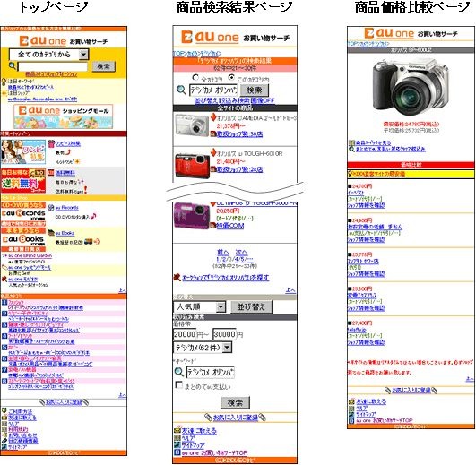
Task: Select the 全カテゴリ radio button
Action: point(195,77)
